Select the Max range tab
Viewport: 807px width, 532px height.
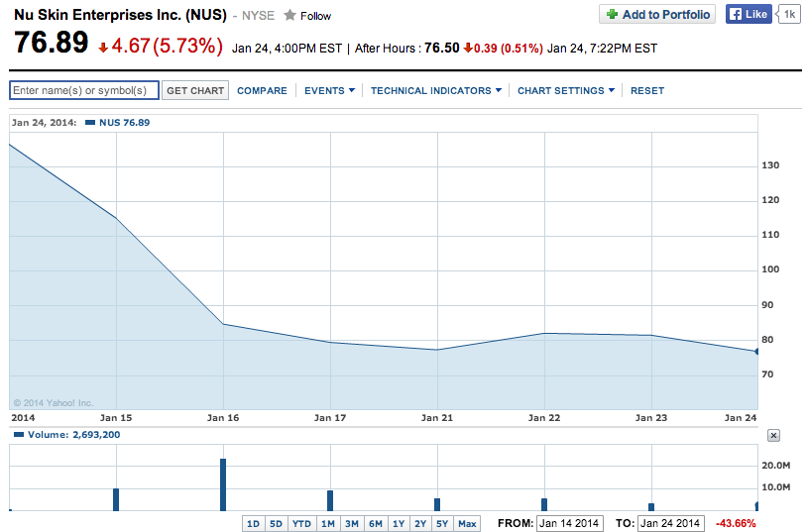[x=467, y=524]
